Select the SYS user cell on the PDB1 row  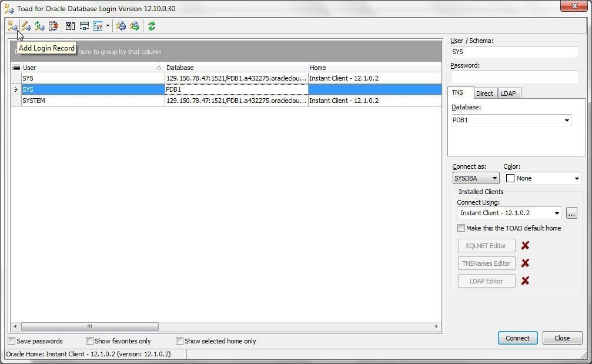(x=93, y=89)
